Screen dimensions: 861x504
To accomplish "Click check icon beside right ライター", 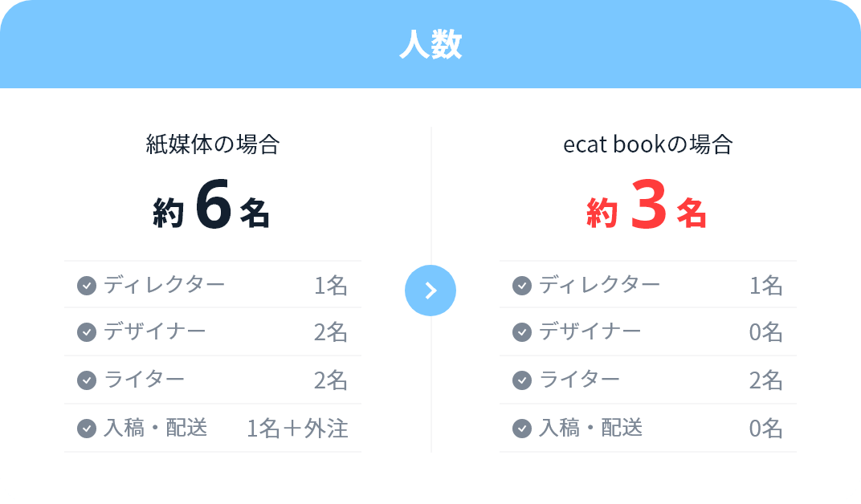I will click(x=522, y=380).
